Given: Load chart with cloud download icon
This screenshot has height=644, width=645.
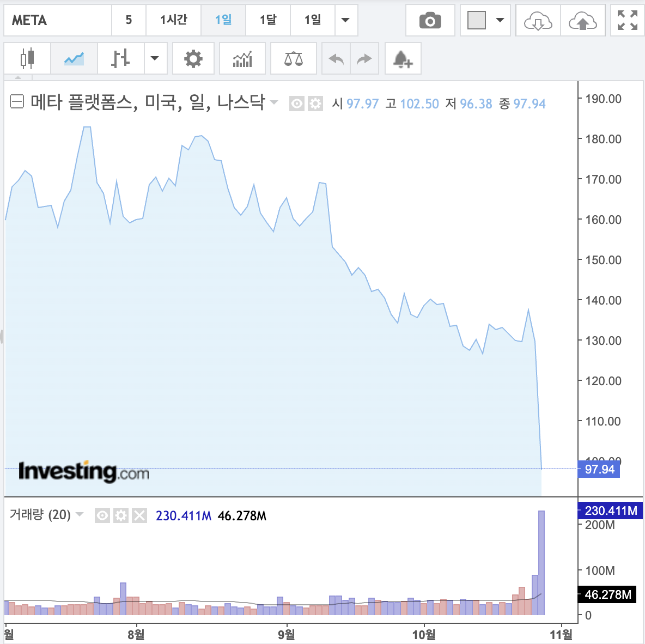Looking at the screenshot, I should coord(538,20).
